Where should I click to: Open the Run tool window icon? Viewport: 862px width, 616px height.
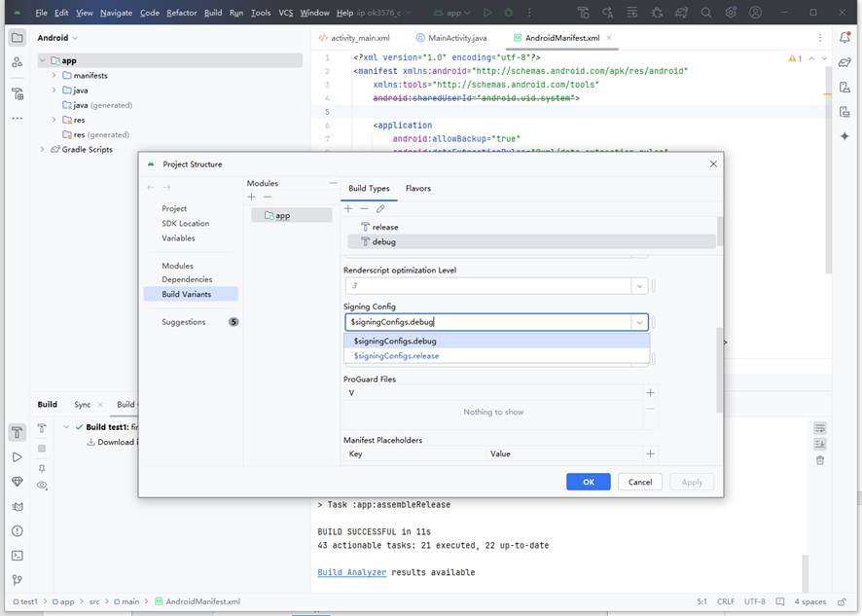tap(18, 457)
